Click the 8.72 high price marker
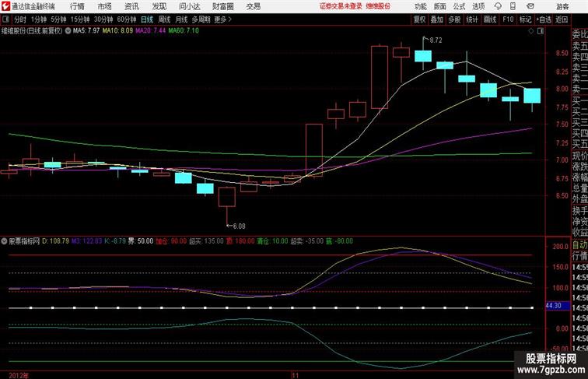588x379 pixels. pyautogui.click(x=436, y=40)
